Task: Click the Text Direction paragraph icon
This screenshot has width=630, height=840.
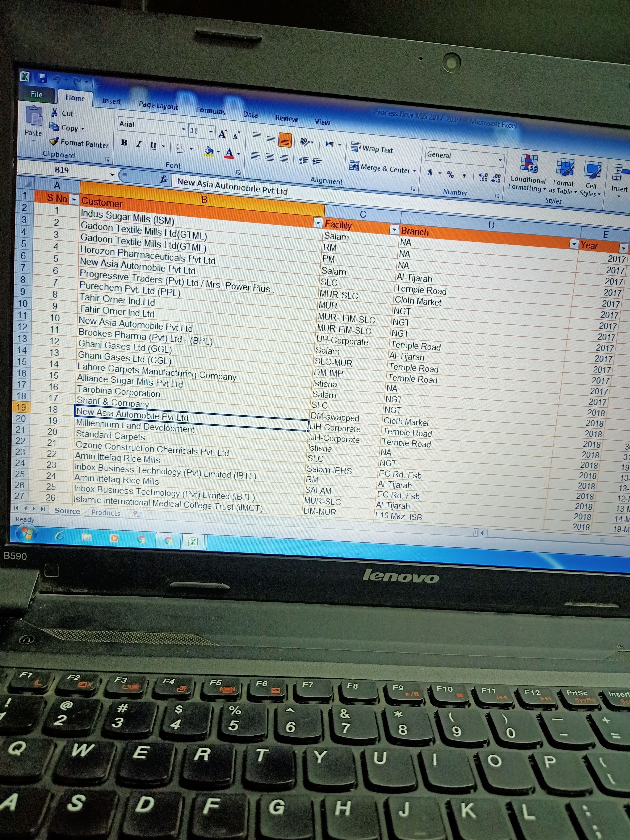Action: (330, 144)
